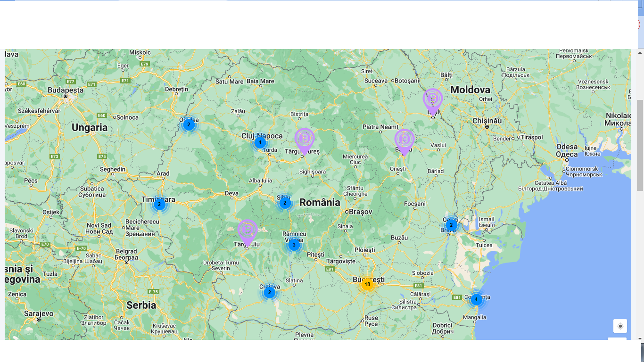Image resolution: width=644 pixels, height=362 pixels.
Task: Click the Târgoviște city label
Action: 341,261
